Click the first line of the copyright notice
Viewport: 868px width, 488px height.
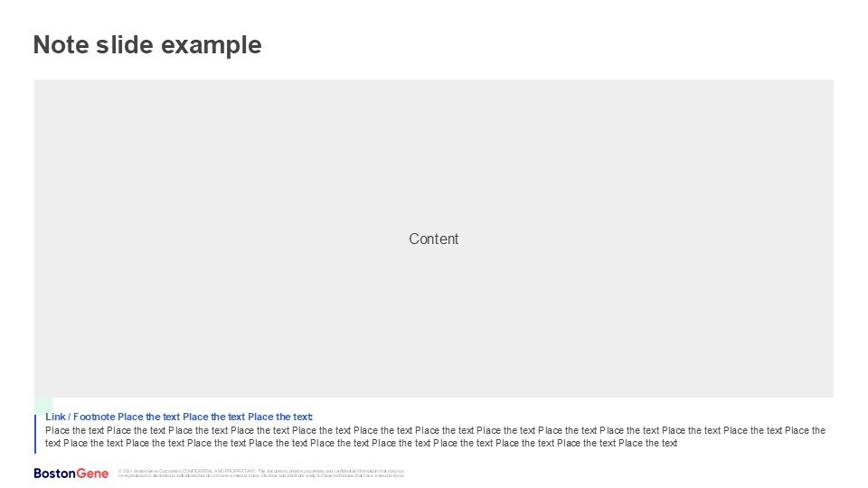pos(261,471)
